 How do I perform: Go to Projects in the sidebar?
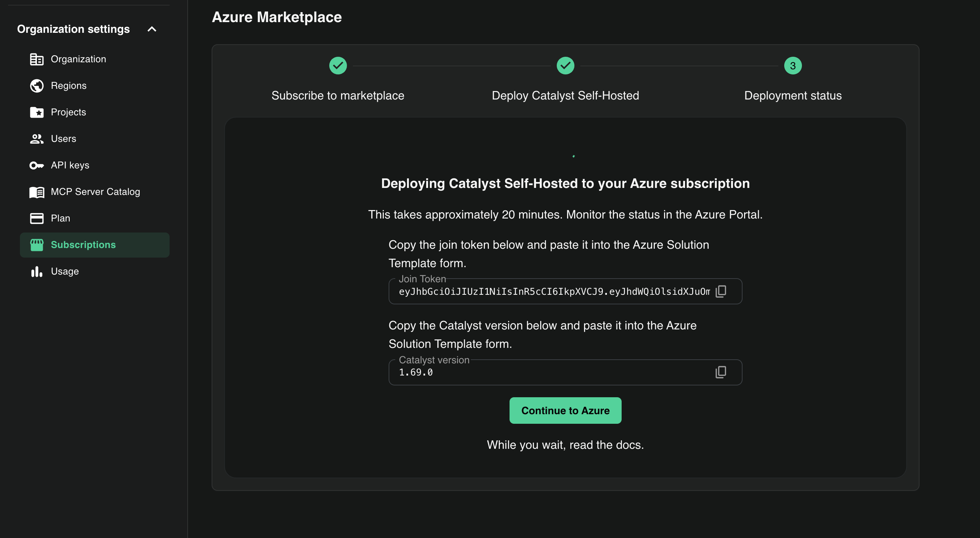pos(95,112)
